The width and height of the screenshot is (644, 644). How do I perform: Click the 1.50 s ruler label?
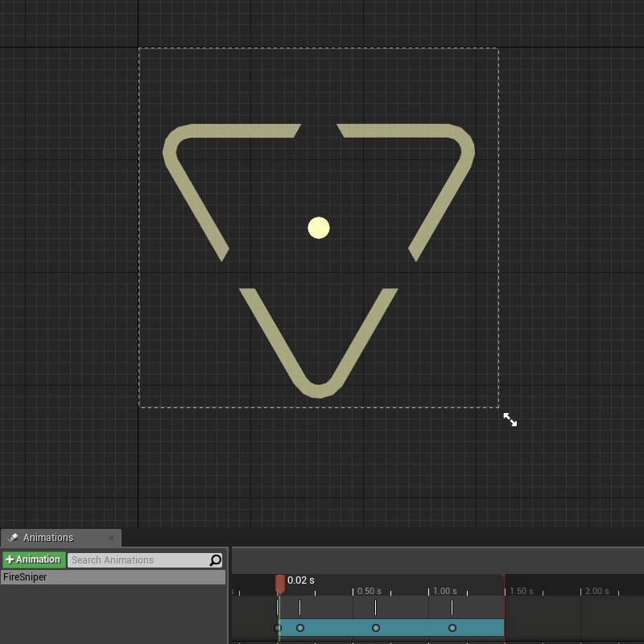521,591
